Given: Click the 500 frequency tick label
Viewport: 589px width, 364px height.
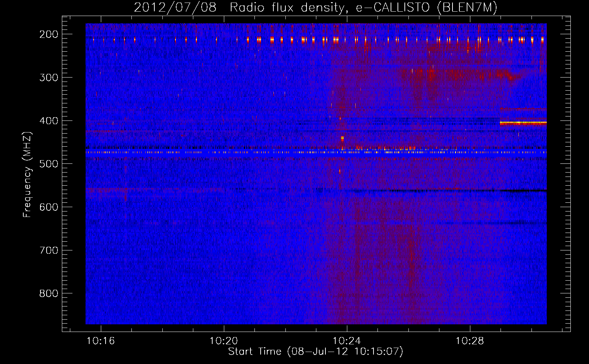Looking at the screenshot, I should (x=49, y=164).
